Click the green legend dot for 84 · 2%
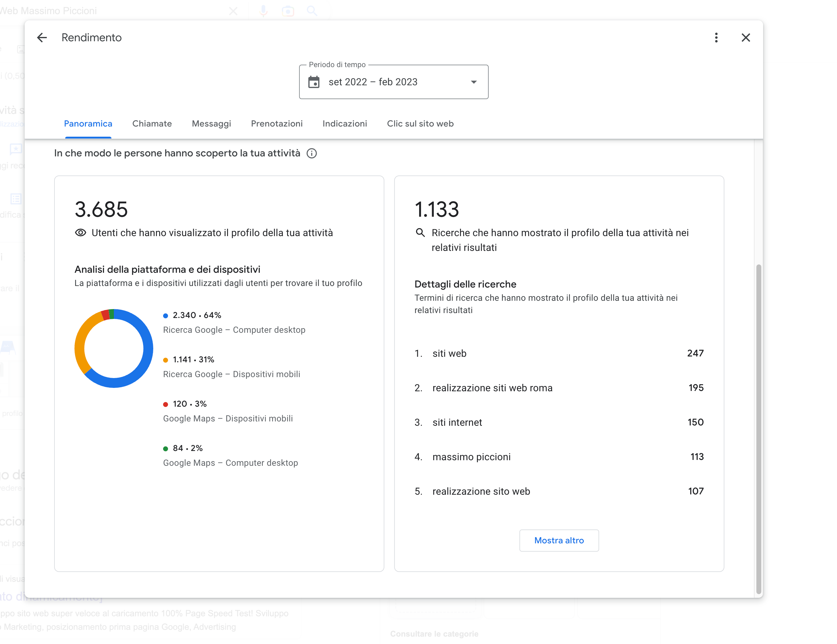This screenshot has width=837, height=644. (166, 449)
